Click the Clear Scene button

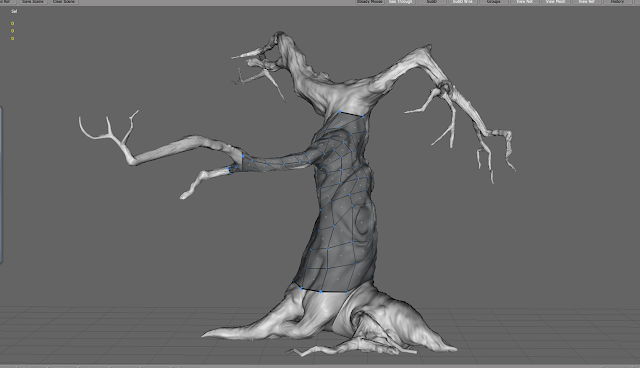[64, 2]
